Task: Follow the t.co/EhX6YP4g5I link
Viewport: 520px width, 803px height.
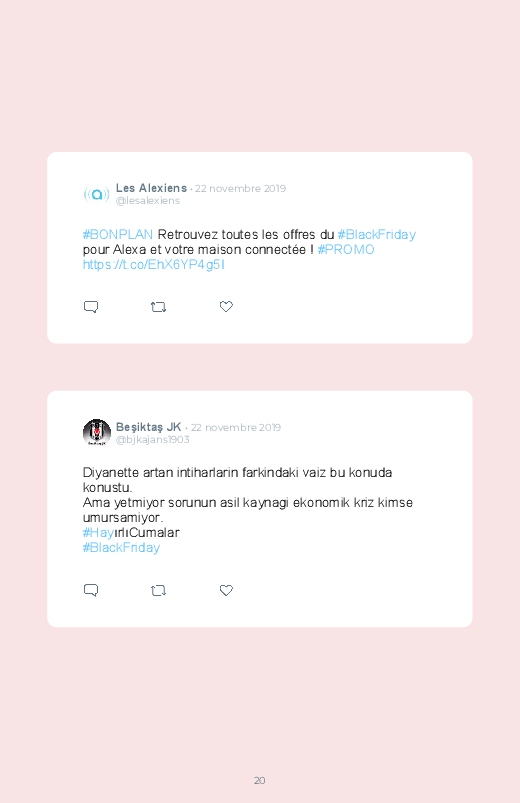Action: click(x=154, y=265)
